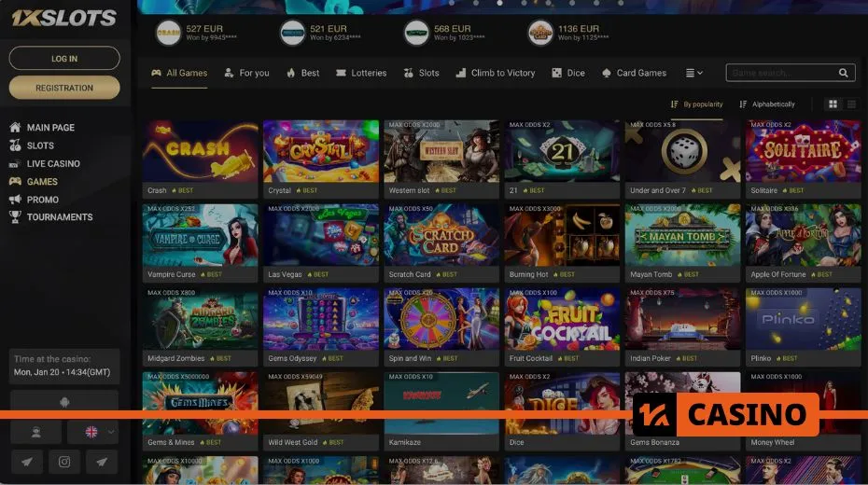Open the Android app download button
Viewport: 868px width, 485px height.
point(64,402)
